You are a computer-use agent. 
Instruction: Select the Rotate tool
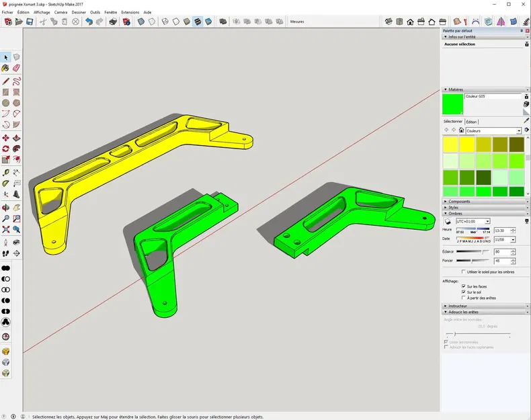6,149
